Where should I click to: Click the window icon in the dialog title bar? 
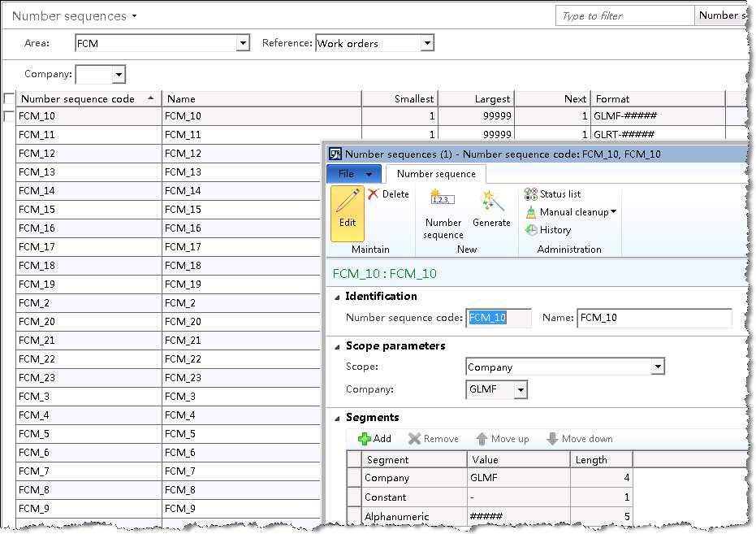(335, 154)
